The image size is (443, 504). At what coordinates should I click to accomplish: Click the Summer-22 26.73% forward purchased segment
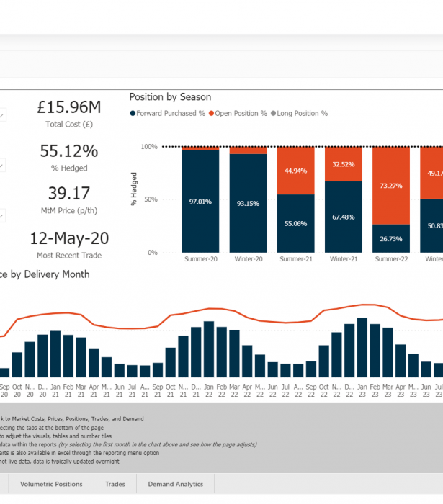click(x=391, y=238)
